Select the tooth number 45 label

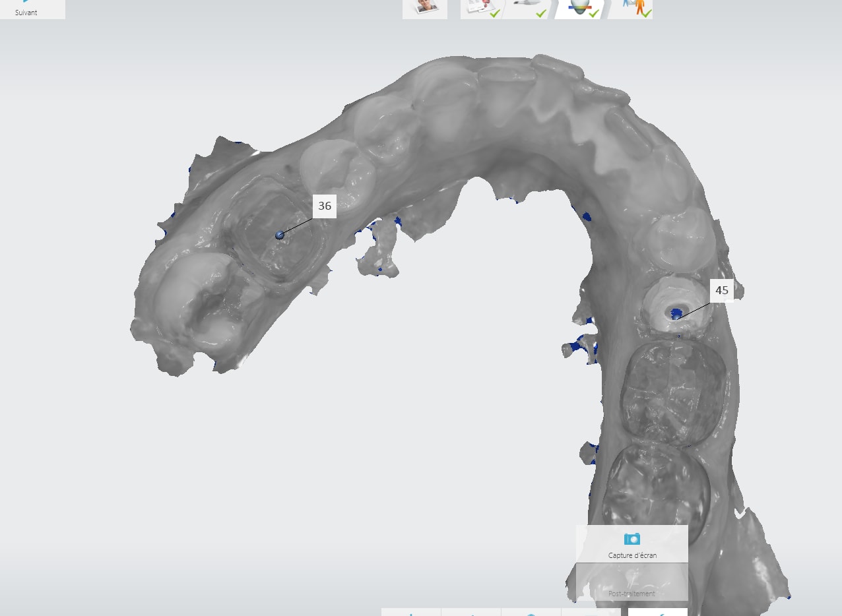(x=722, y=290)
